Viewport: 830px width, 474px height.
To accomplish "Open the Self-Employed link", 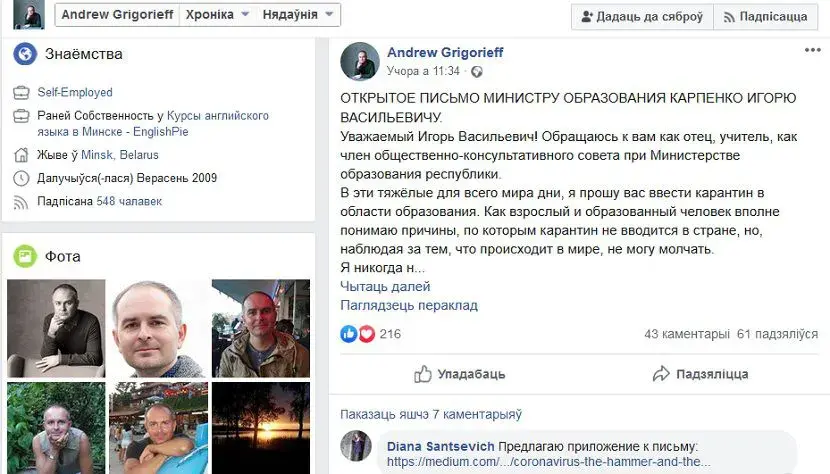I will point(75,92).
